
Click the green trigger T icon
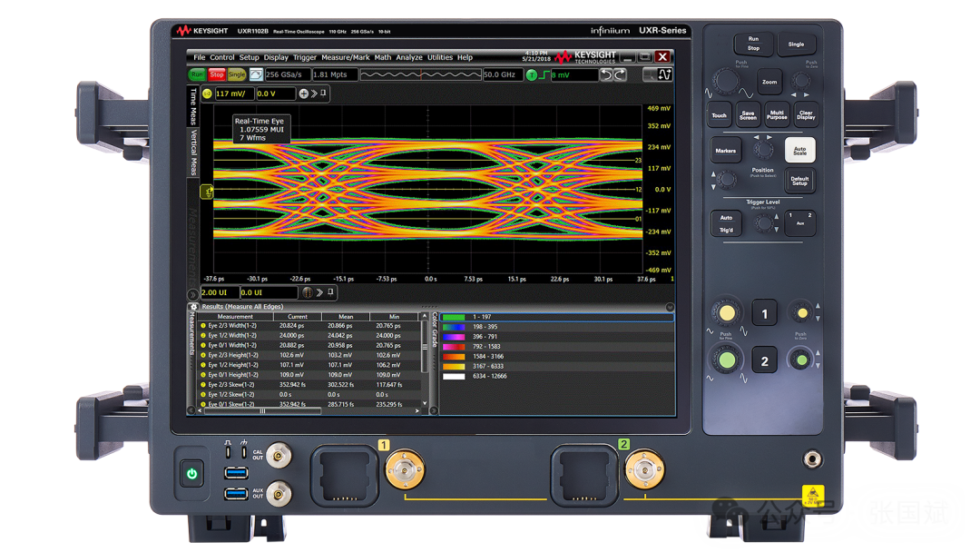coord(532,75)
